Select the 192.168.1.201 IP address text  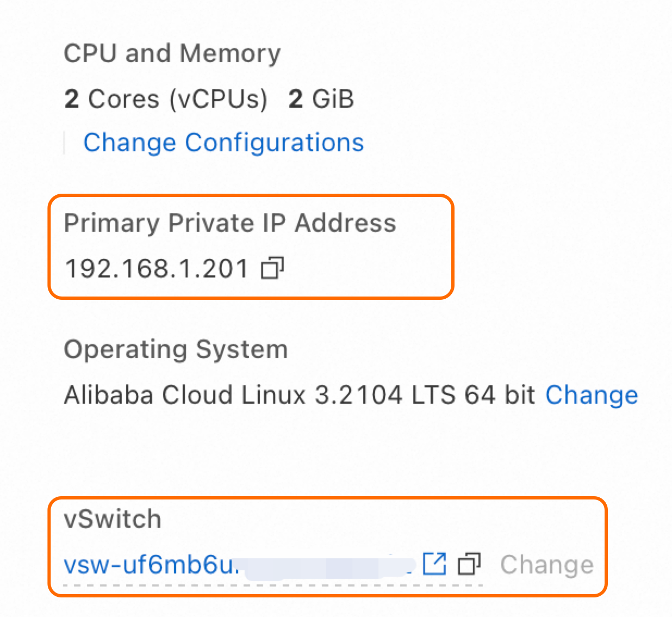tap(157, 269)
